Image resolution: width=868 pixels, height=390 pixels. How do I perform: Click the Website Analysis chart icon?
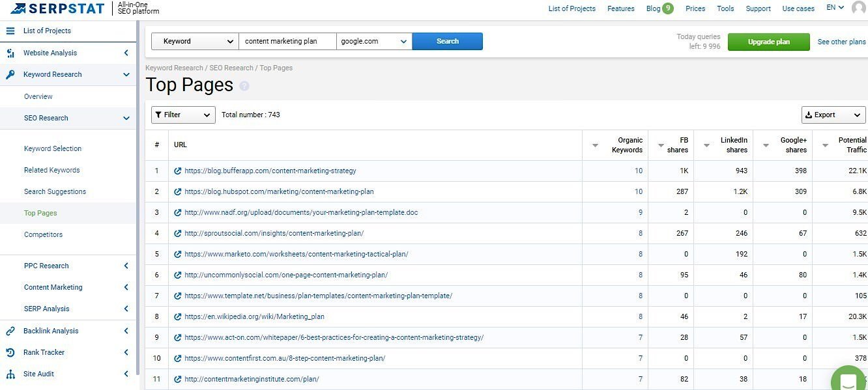[x=10, y=53]
